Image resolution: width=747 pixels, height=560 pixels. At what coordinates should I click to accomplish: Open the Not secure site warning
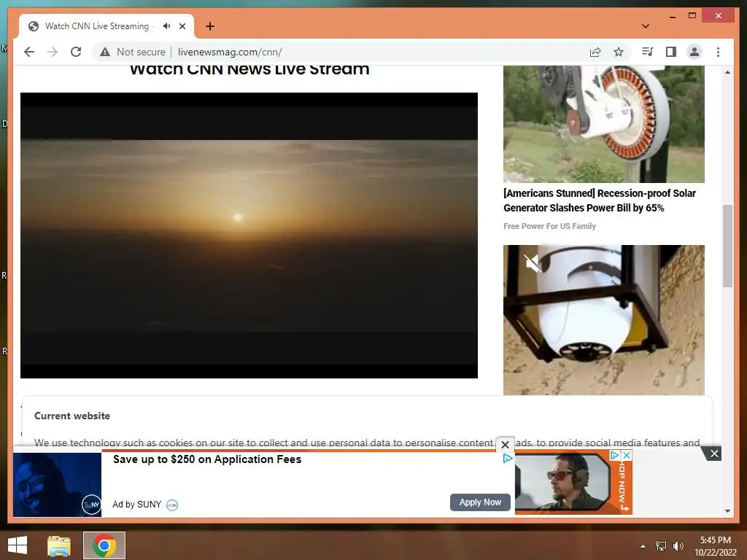133,52
